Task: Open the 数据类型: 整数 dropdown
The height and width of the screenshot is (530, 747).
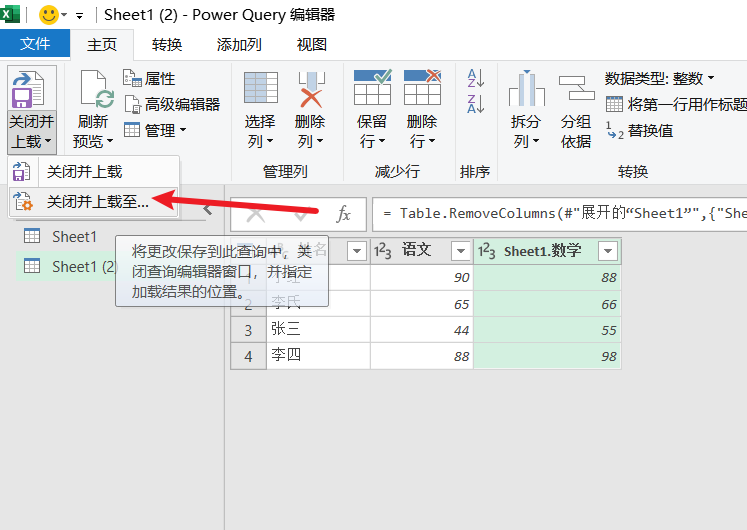Action: coord(660,78)
